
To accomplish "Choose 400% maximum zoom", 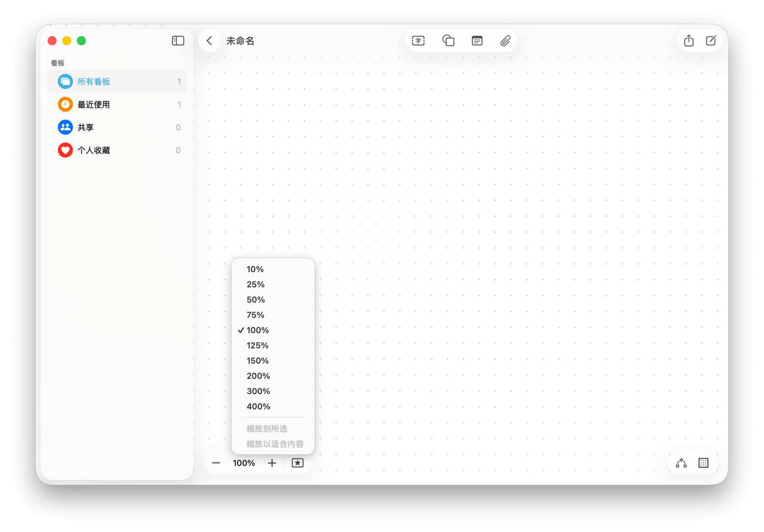I will point(273,407).
